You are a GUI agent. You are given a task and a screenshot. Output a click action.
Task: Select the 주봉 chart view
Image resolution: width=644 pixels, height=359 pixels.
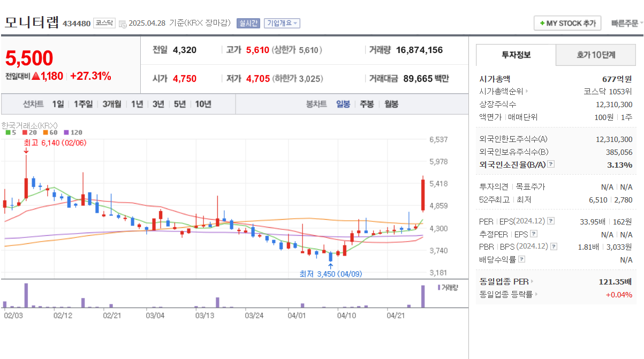pos(366,104)
